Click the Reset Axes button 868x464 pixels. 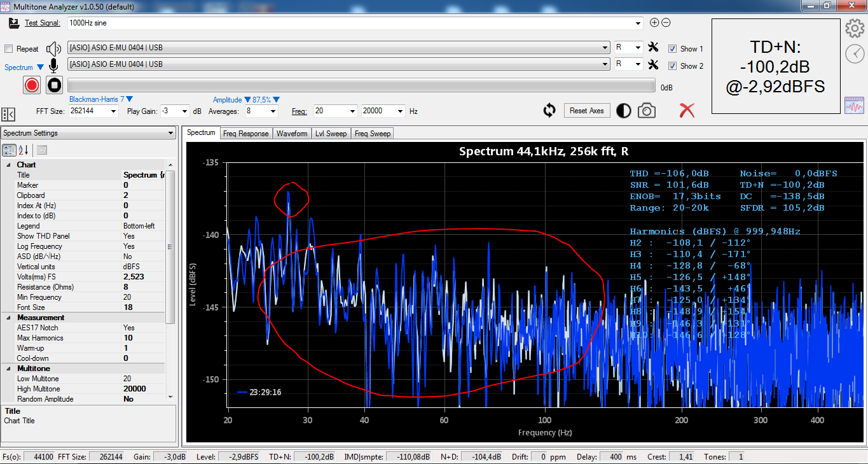587,111
